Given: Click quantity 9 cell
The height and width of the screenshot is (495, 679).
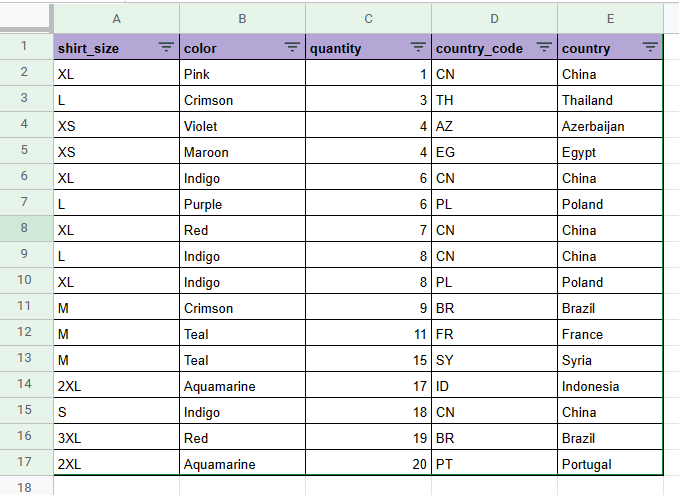Looking at the screenshot, I should [x=369, y=307].
